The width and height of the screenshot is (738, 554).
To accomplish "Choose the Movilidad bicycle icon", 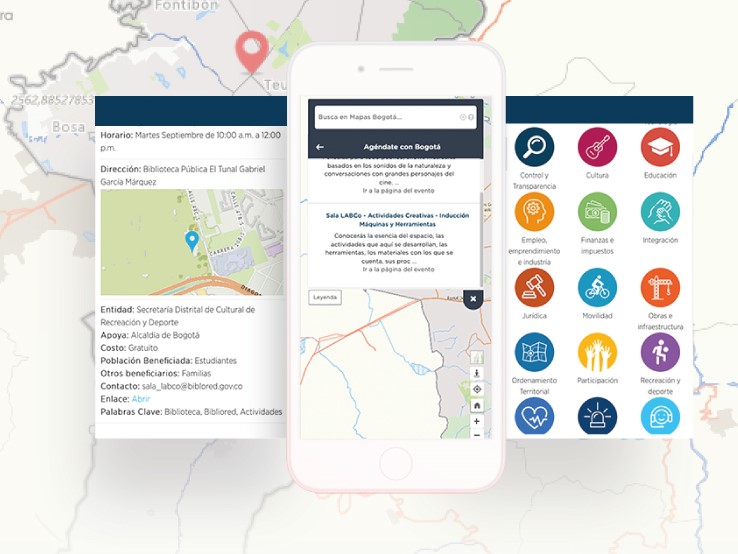I will [597, 287].
